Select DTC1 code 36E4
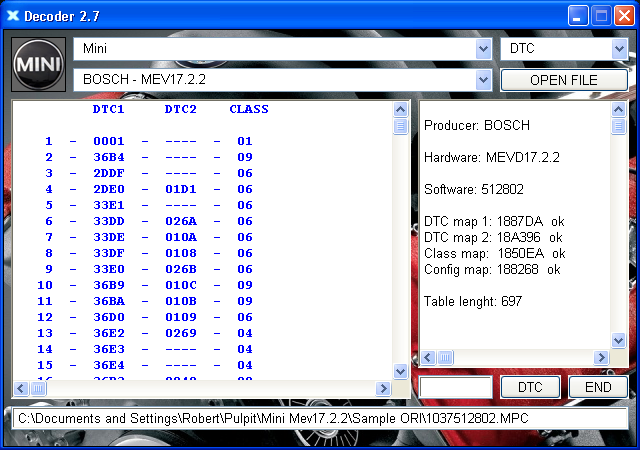640x450 pixels. (109, 365)
